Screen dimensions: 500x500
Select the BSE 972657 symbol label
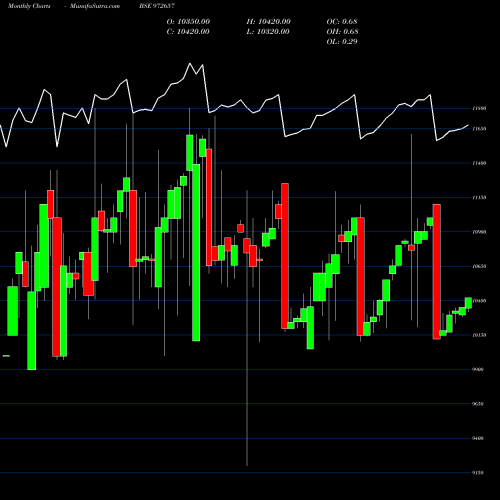tap(157, 6)
